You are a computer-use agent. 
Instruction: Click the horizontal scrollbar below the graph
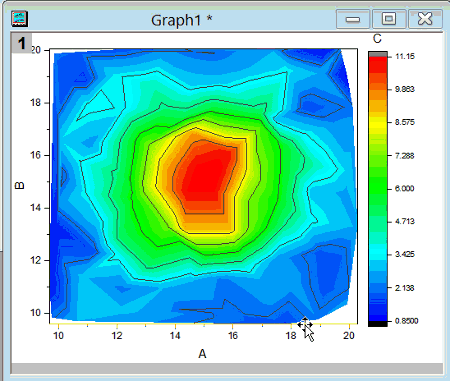[227, 368]
